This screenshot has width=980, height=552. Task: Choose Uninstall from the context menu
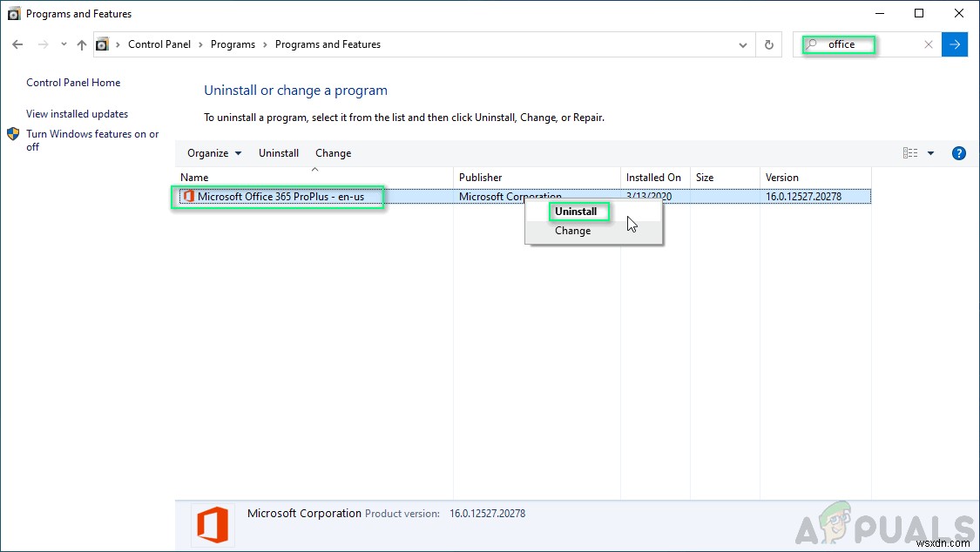[x=594, y=212]
